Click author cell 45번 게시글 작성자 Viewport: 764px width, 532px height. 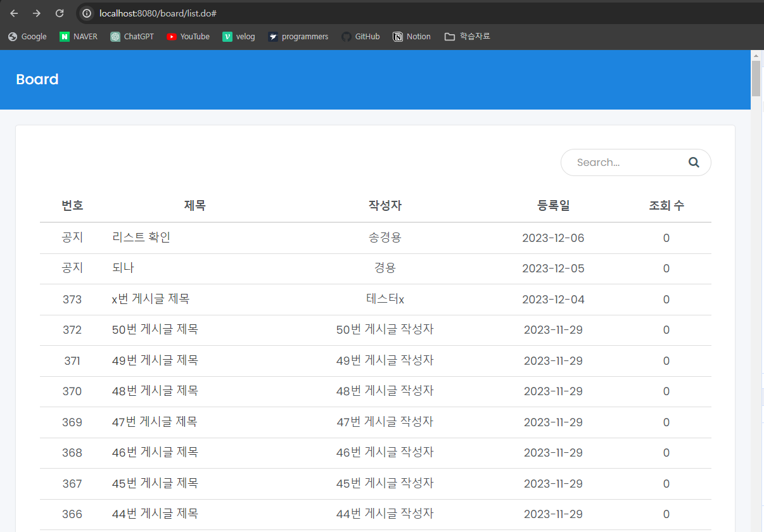pos(385,483)
